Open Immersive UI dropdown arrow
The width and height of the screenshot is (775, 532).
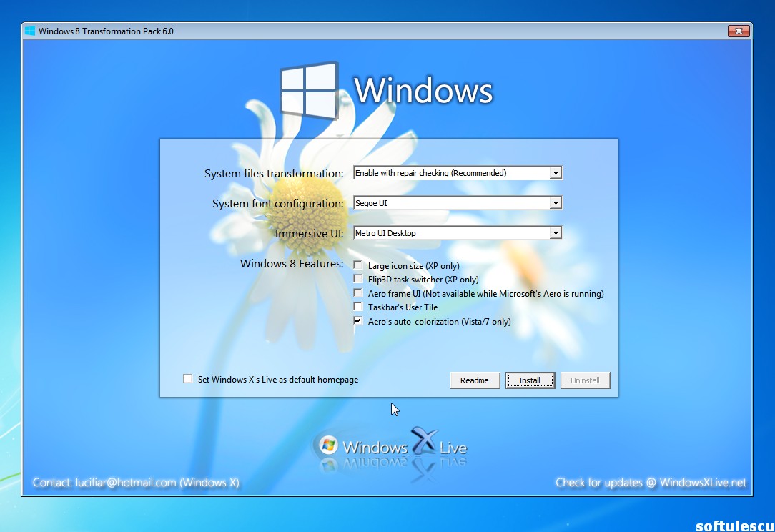click(x=556, y=233)
